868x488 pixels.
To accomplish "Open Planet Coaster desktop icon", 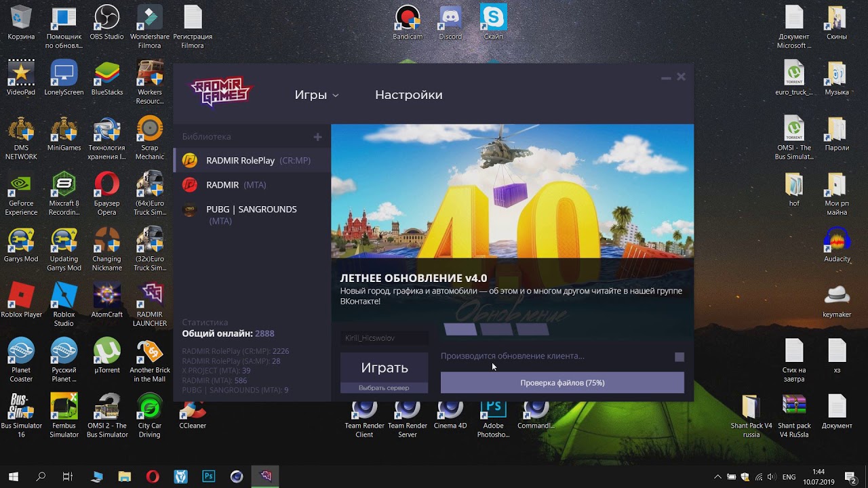I will 21,361.
